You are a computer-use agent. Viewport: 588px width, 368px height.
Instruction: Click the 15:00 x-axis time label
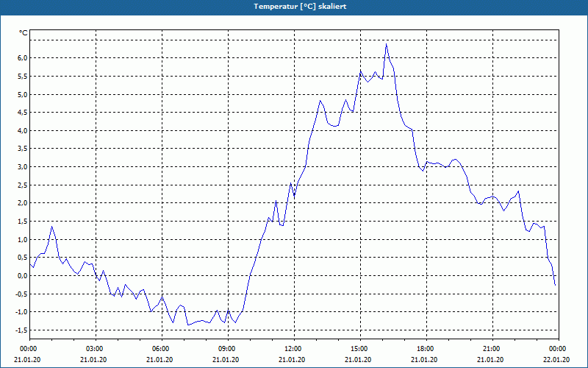click(360, 349)
